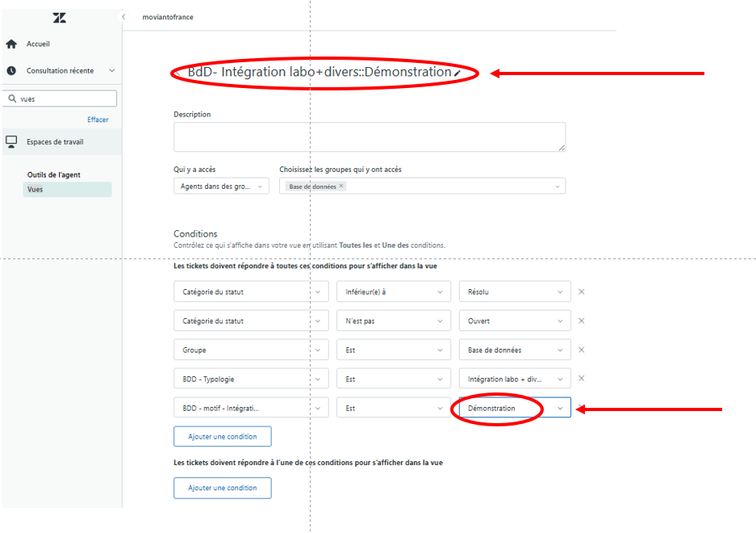The image size is (756, 533).
Task: Click the Effacer link
Action: point(98,120)
